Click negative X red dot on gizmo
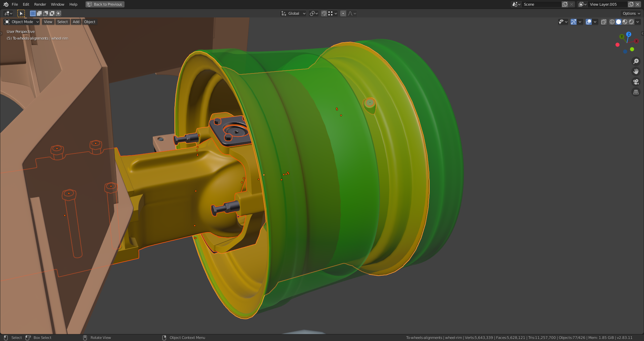This screenshot has height=341, width=644. (618, 45)
